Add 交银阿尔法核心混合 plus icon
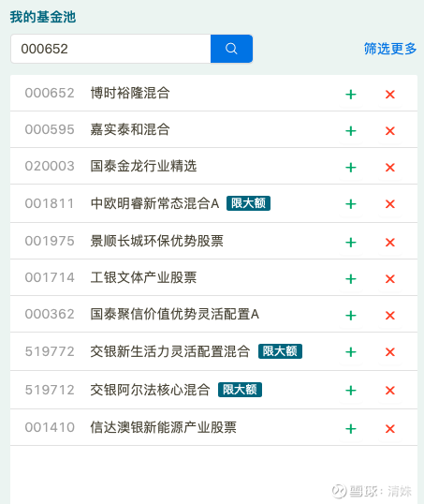Image resolution: width=424 pixels, height=504 pixels. 351,391
